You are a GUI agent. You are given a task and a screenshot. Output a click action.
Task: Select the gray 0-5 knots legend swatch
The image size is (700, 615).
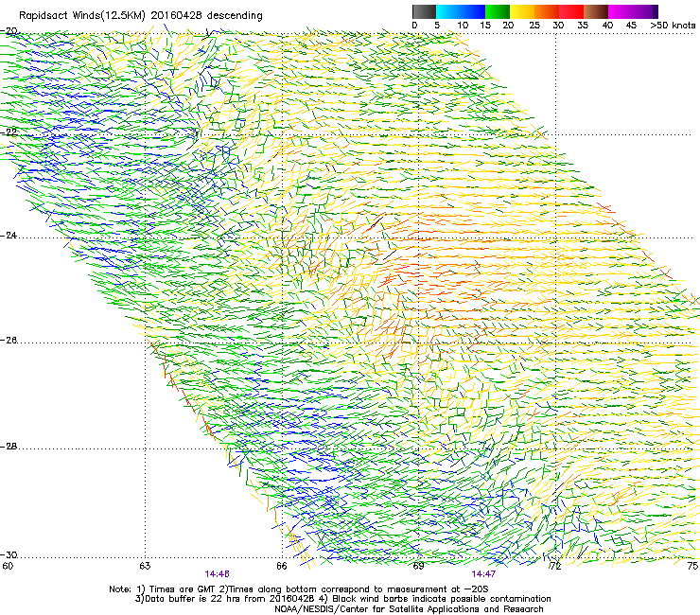tap(424, 11)
